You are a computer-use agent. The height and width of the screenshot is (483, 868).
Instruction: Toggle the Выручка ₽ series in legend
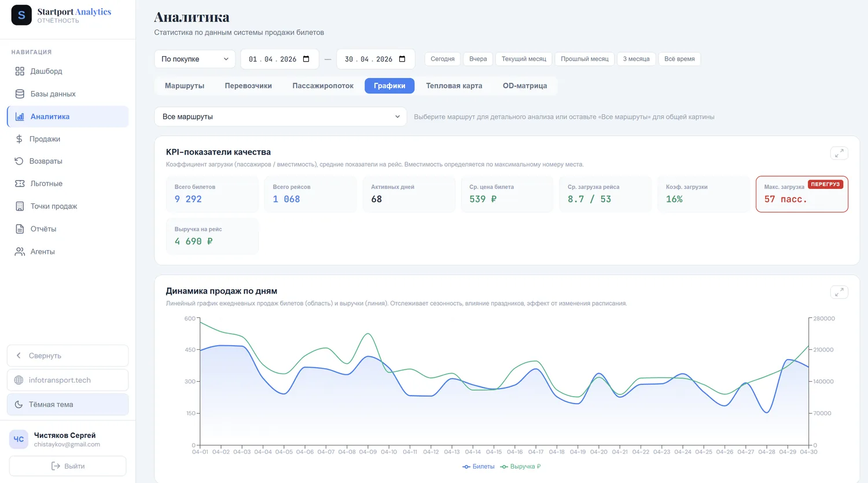point(520,467)
